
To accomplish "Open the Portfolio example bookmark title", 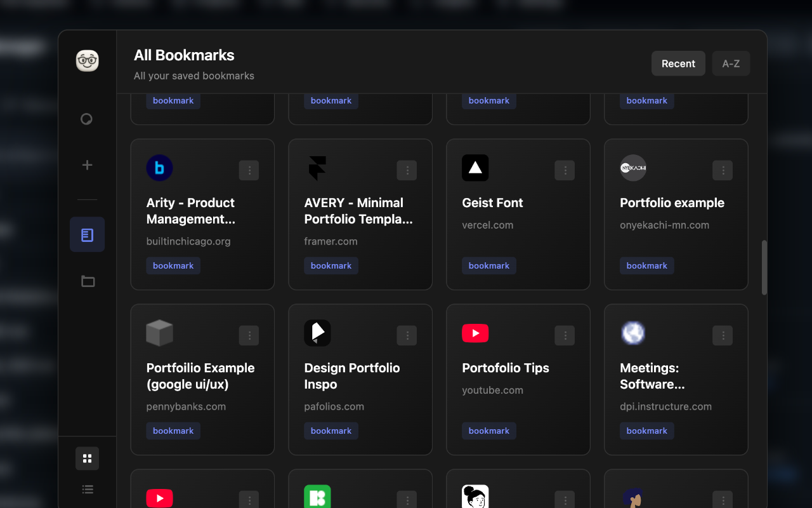I will pyautogui.click(x=672, y=203).
